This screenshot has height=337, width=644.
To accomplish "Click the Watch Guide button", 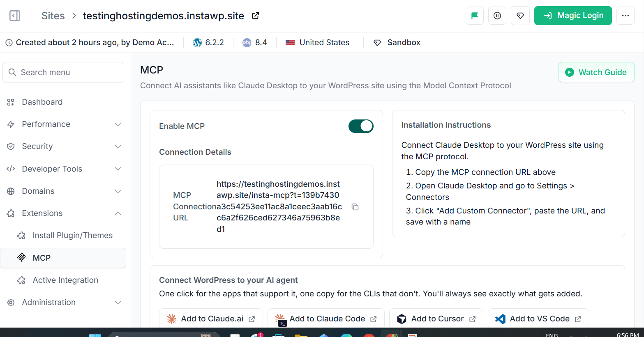I will (x=596, y=72).
